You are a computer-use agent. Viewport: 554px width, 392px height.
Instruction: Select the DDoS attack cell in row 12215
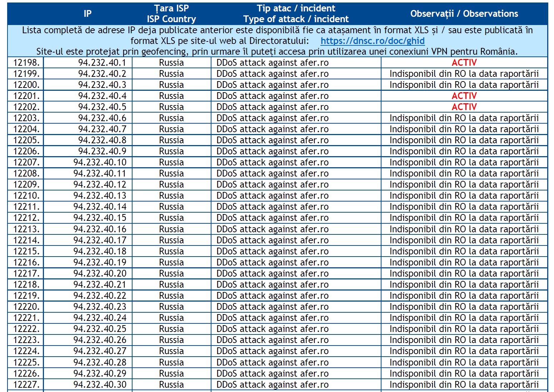coord(272,251)
